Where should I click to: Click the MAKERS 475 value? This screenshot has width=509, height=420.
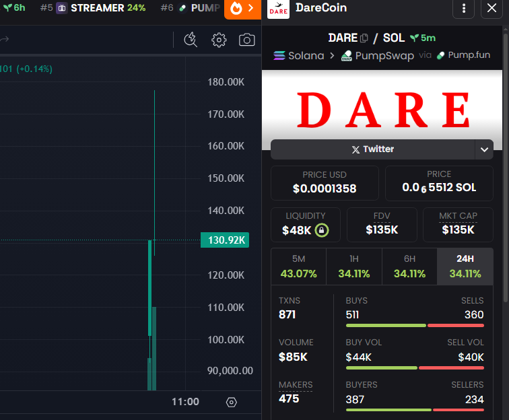pos(289,399)
